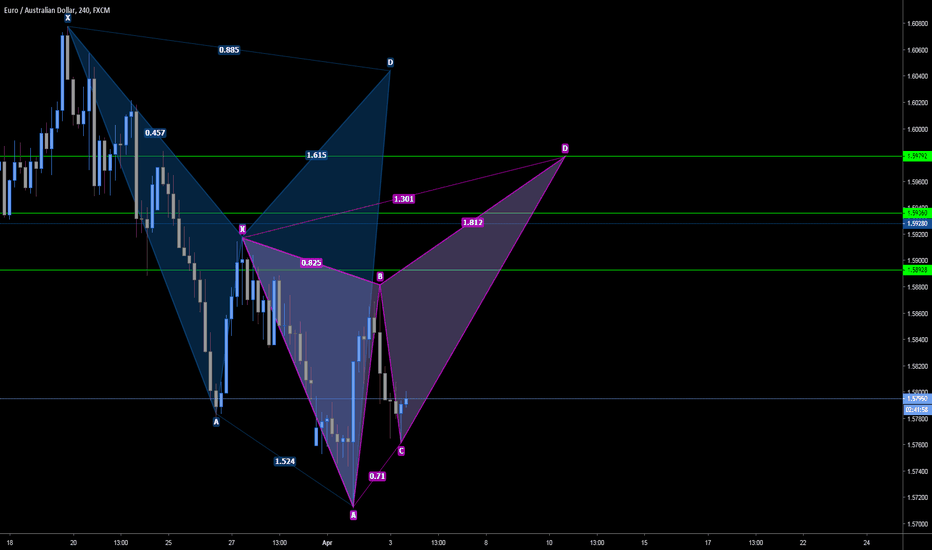
Task: Select the purple pattern's A point label
Action: click(353, 516)
